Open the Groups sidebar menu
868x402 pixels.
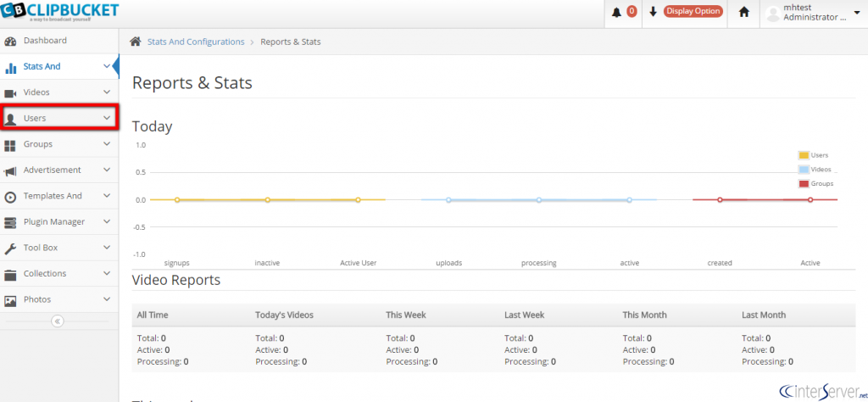coord(59,144)
